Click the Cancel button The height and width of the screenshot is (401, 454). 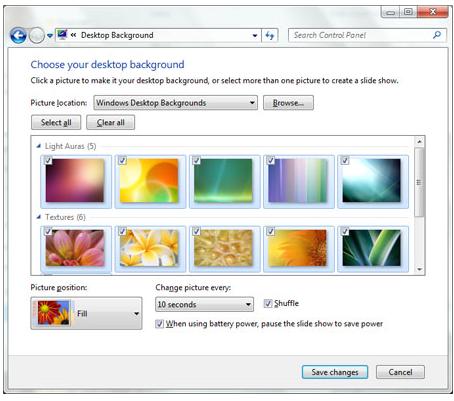pos(400,372)
